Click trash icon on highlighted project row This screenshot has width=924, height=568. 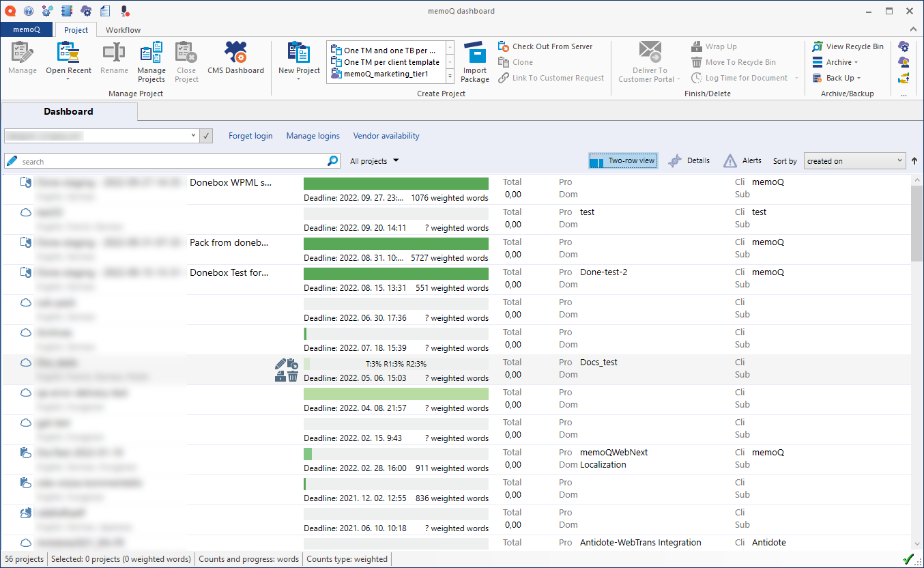pyautogui.click(x=293, y=376)
